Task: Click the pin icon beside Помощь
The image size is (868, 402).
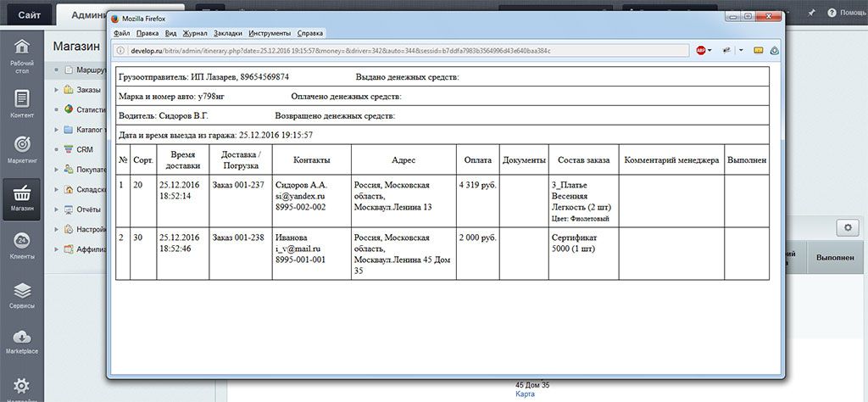Action: 812,12
